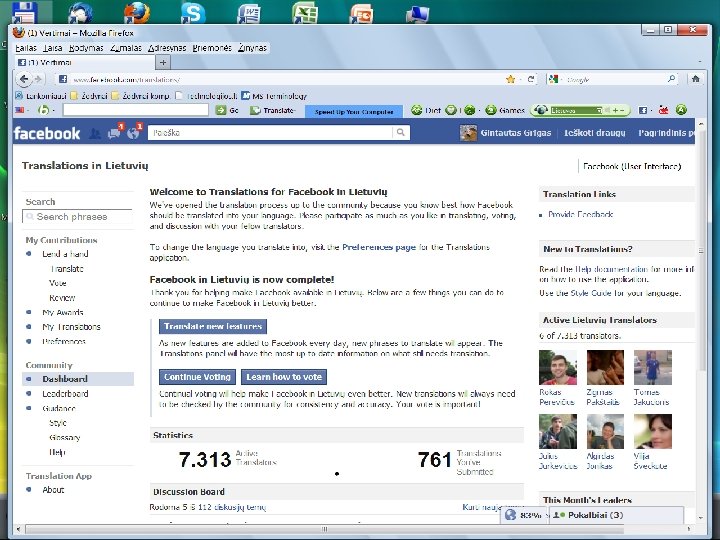Open Facebook notifications globe icon
This screenshot has width=720, height=540.
point(134,132)
